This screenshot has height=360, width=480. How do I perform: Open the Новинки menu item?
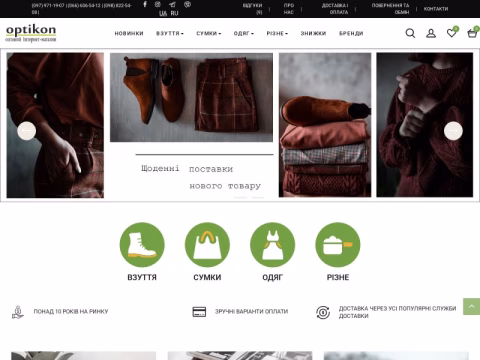pos(129,33)
